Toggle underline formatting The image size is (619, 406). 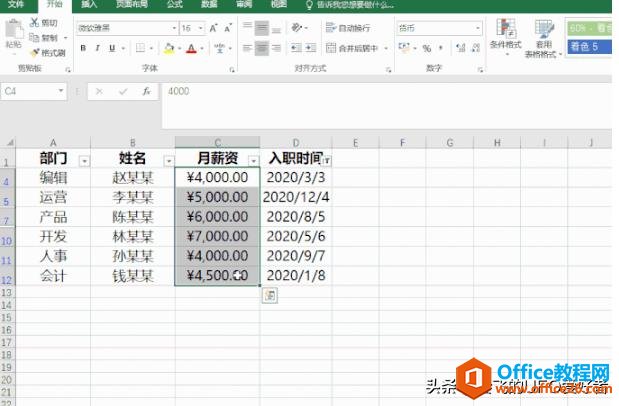(x=112, y=48)
